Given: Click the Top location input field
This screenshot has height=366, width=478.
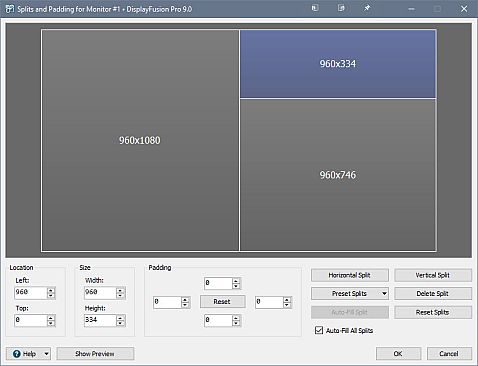Looking at the screenshot, I should 31,321.
